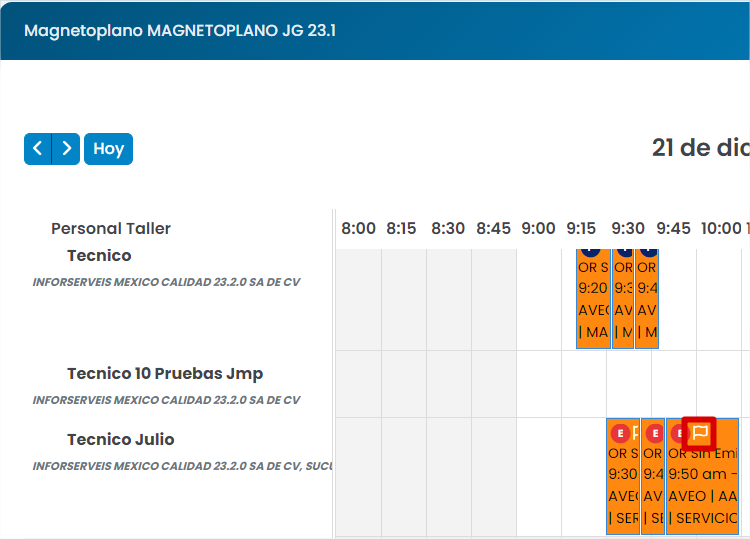Go to previous day with left chevron

coord(38,149)
